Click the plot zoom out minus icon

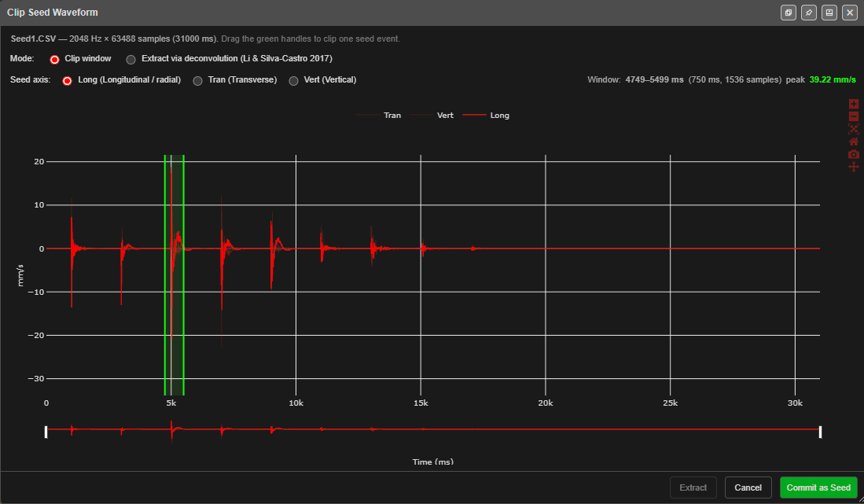[854, 116]
